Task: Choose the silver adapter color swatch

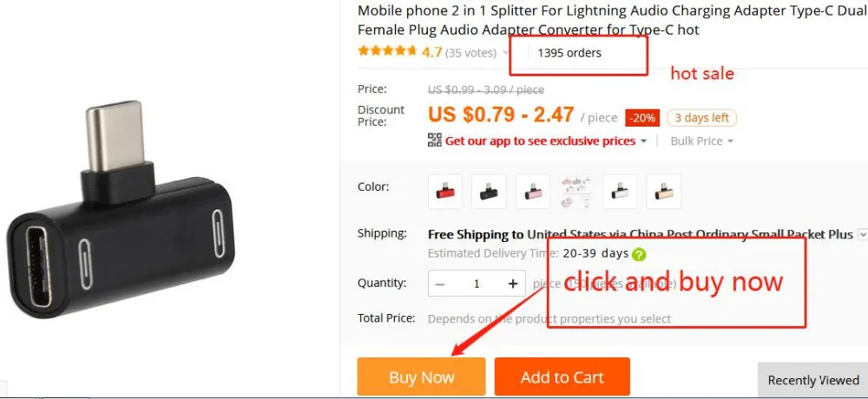Action: click(620, 192)
